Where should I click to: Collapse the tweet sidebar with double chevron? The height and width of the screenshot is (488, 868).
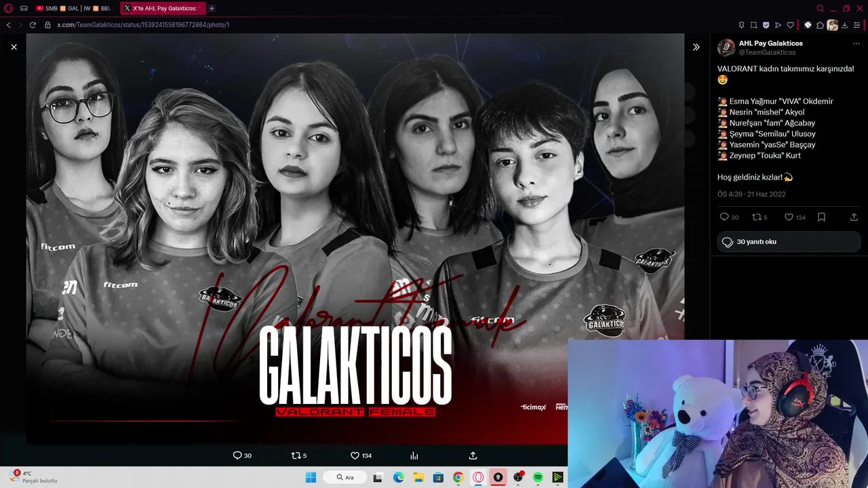pos(696,47)
